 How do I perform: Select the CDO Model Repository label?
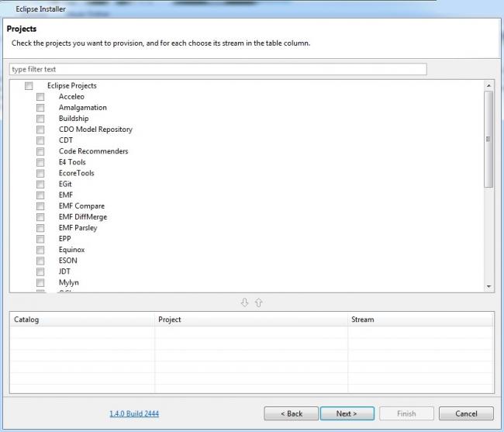[x=95, y=130]
